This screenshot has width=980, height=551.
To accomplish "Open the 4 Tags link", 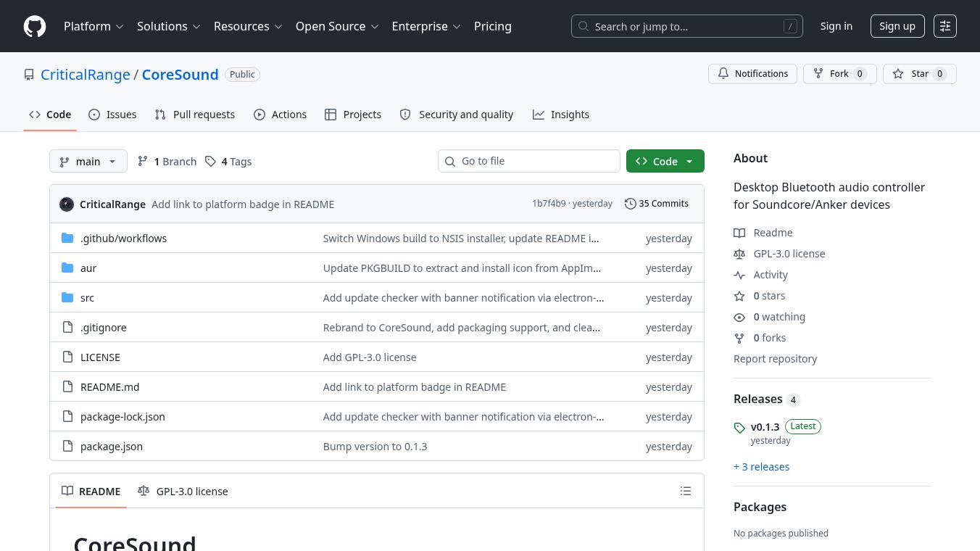I will (228, 161).
